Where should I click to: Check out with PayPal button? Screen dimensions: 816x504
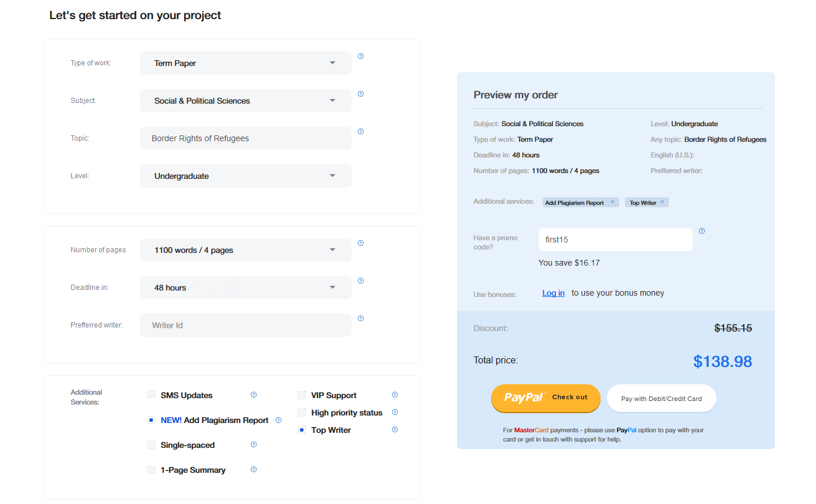click(546, 398)
